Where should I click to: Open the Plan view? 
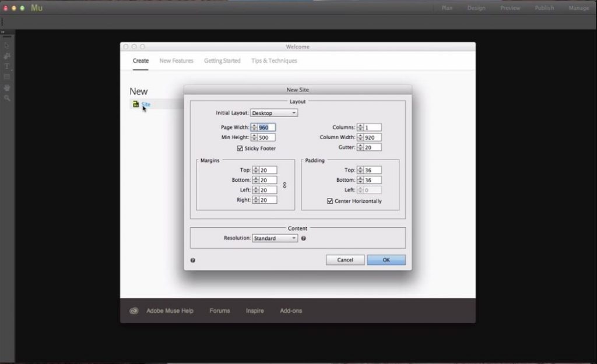coord(447,8)
